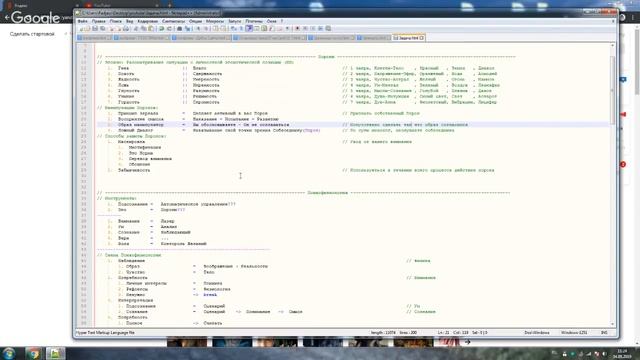Open the Синтаксисы menu
Viewport: 640px width, 360px height.
pyautogui.click(x=173, y=21)
